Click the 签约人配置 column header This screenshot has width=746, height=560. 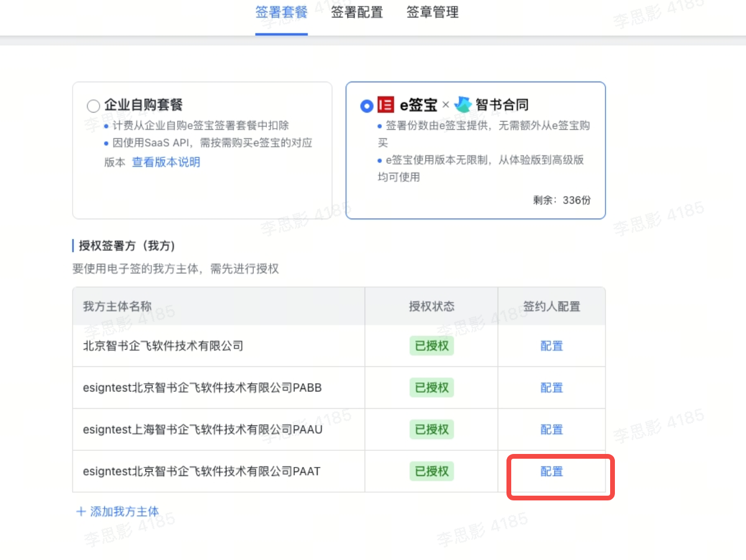pyautogui.click(x=552, y=307)
